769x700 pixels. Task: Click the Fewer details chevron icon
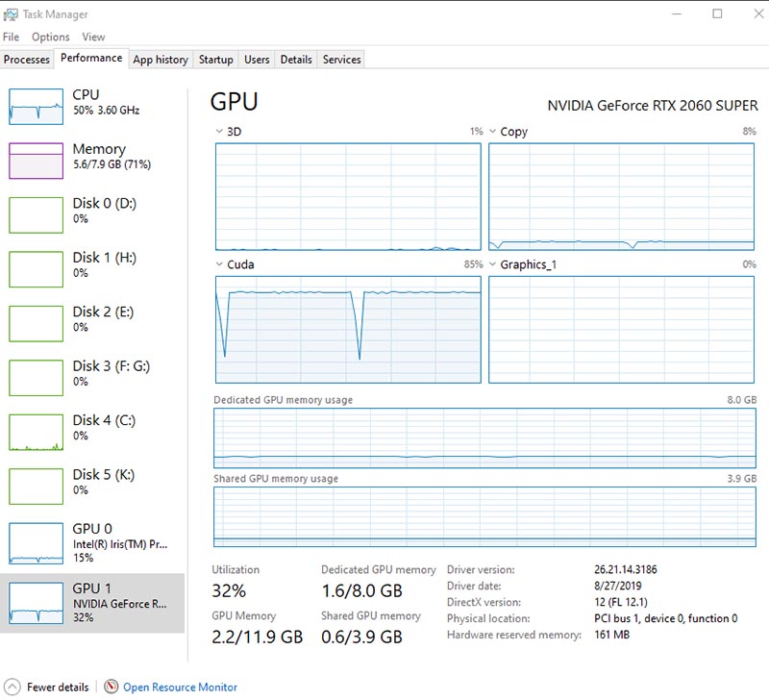pyautogui.click(x=12, y=687)
